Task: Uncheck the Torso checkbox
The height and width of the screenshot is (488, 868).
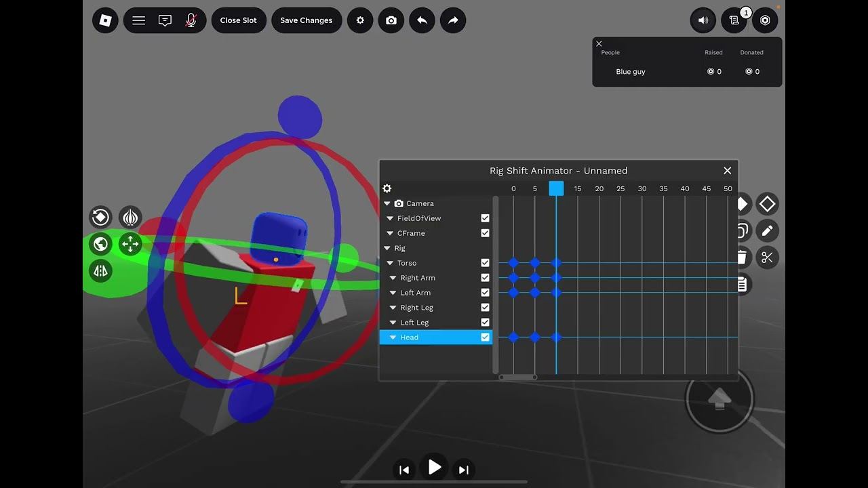Action: pos(485,263)
